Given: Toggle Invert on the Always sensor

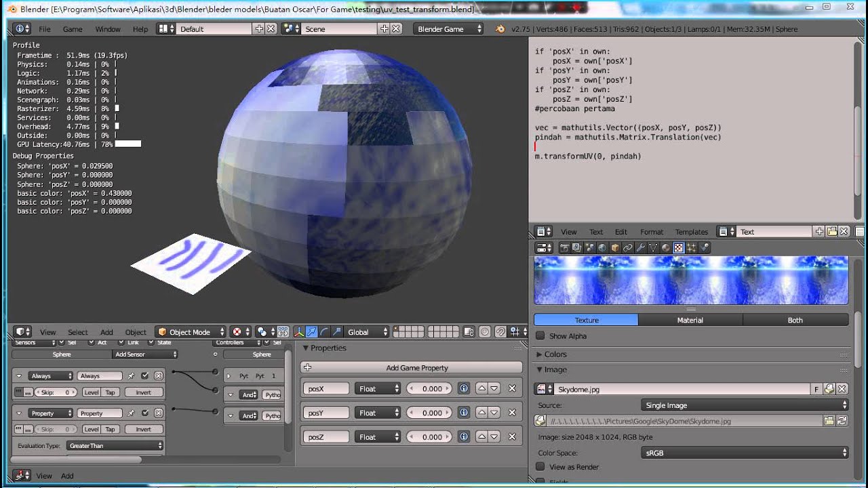Looking at the screenshot, I should pyautogui.click(x=143, y=392).
